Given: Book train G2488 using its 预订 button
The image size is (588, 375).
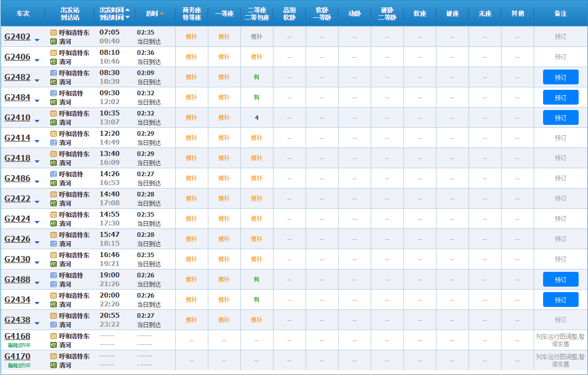Looking at the screenshot, I should [560, 279].
